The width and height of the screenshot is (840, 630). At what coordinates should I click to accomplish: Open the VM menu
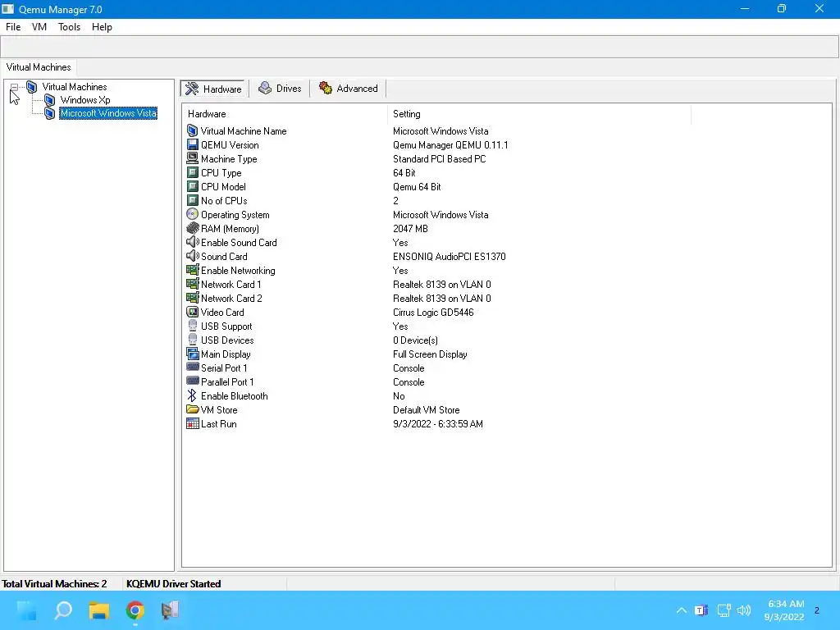pyautogui.click(x=39, y=27)
